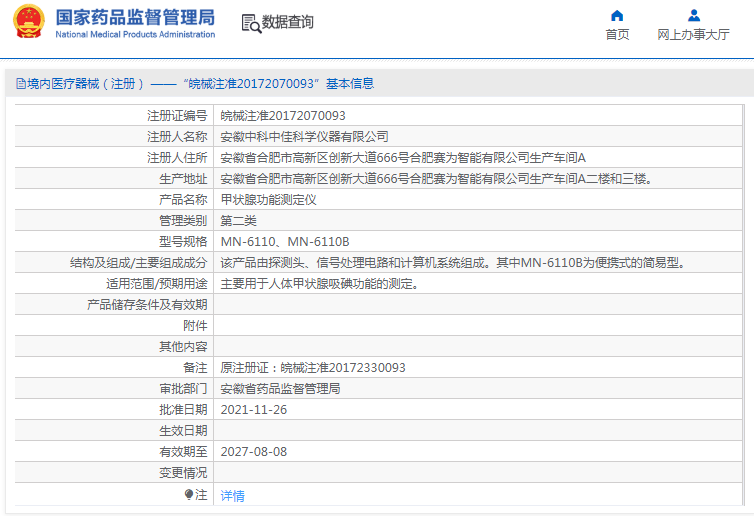Go to 数据查询 data query page
Viewport: 754px width, 516px height.
point(287,22)
